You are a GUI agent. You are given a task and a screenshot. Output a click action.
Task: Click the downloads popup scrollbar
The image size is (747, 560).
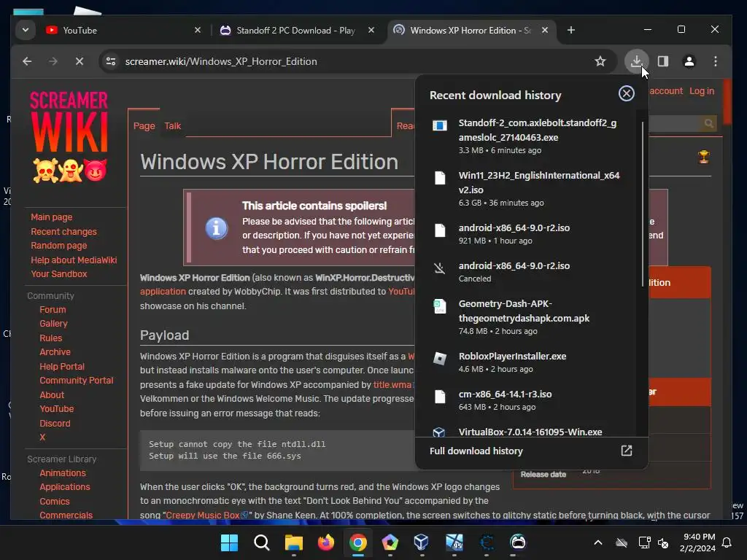(x=643, y=205)
